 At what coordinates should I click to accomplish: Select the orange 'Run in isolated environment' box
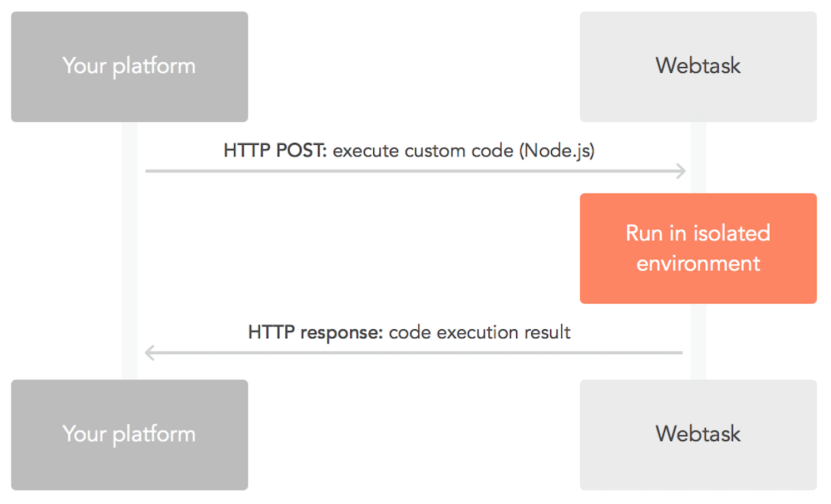[x=698, y=248]
